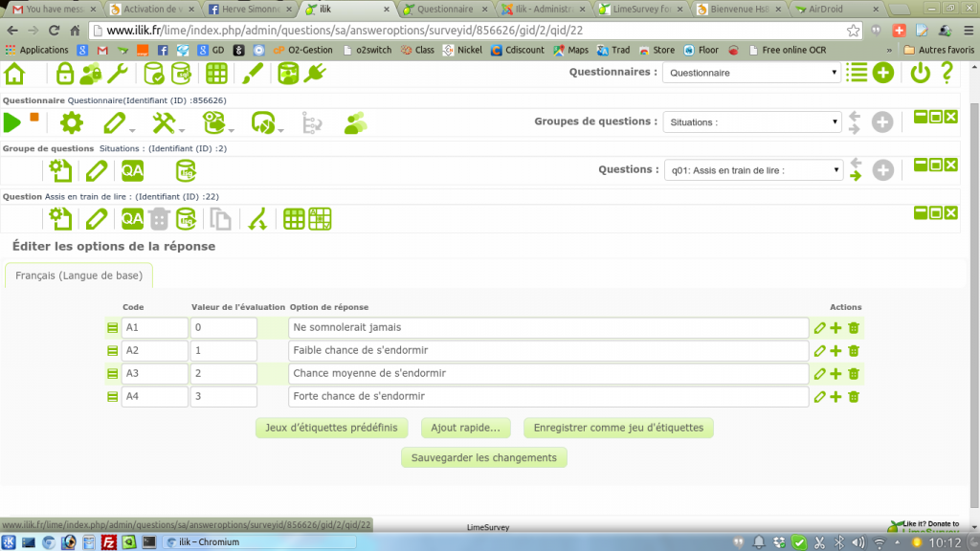Open Groupes de questions dropdown
The height and width of the screenshot is (551, 980).
tap(752, 121)
